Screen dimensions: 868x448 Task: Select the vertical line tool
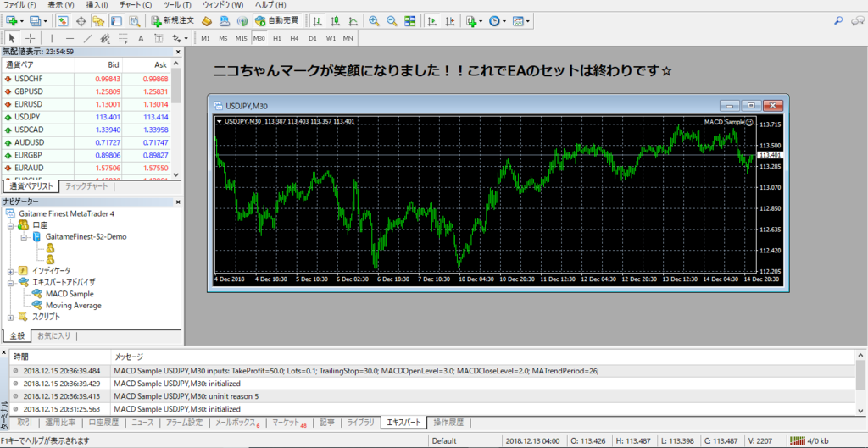point(52,38)
